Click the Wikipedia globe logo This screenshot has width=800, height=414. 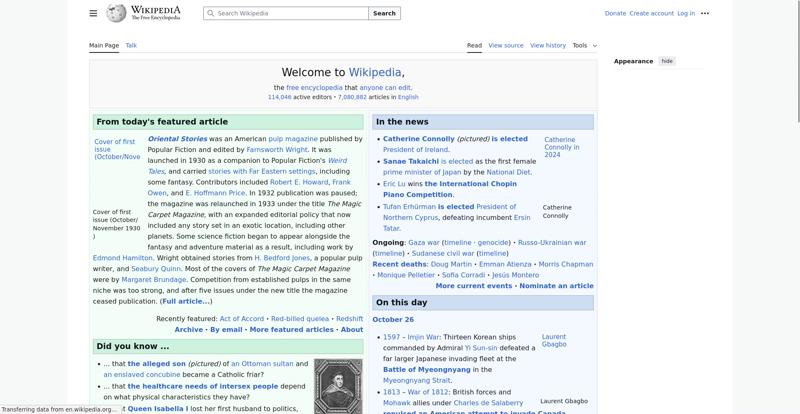click(x=117, y=13)
